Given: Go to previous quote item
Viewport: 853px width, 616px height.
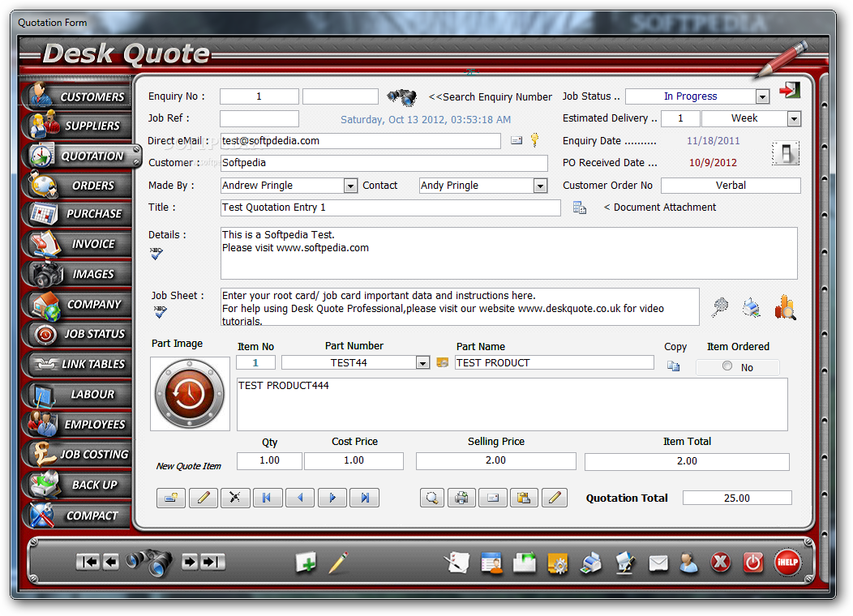Looking at the screenshot, I should tap(300, 498).
